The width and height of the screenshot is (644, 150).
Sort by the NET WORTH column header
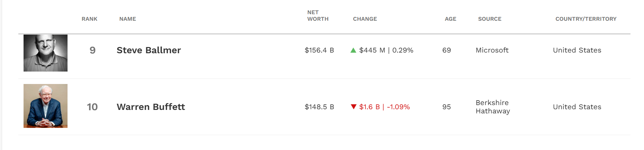[x=317, y=16]
